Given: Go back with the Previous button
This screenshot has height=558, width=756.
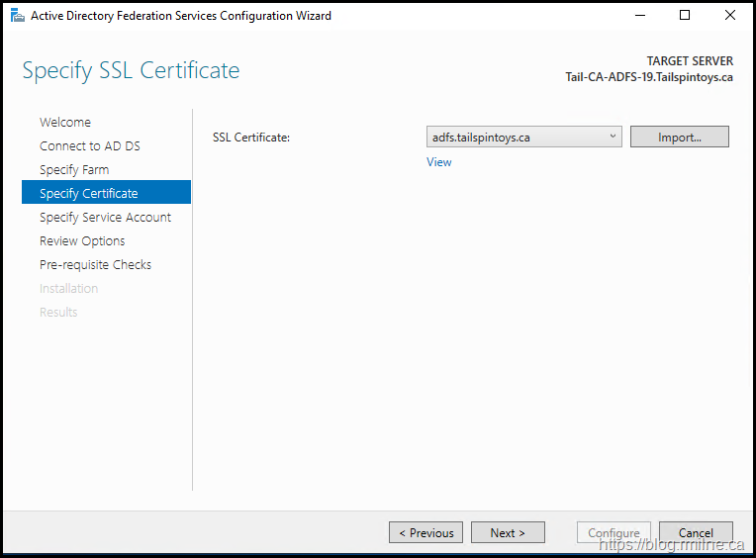Looking at the screenshot, I should pos(425,533).
